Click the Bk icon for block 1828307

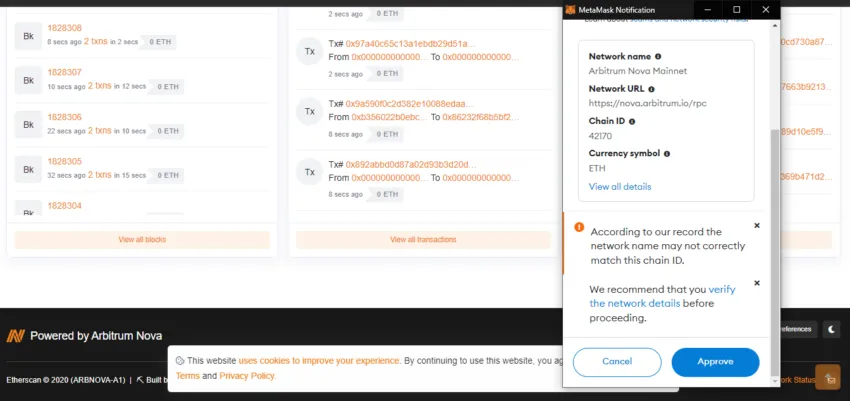28,80
